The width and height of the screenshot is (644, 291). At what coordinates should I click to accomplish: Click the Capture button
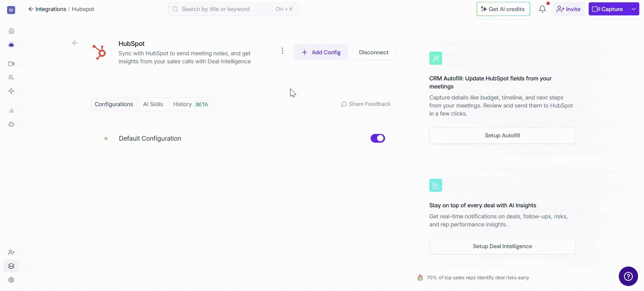pos(608,9)
